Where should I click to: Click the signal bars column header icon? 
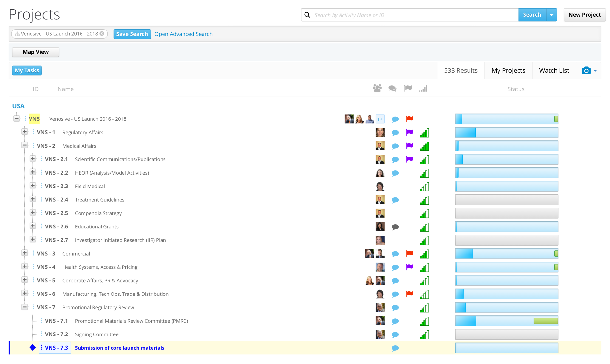pyautogui.click(x=423, y=88)
